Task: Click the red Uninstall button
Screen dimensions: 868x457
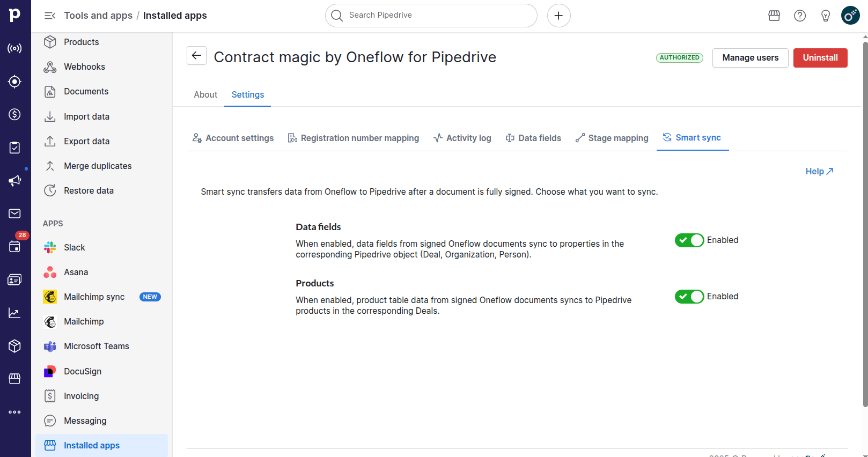Action: (820, 58)
